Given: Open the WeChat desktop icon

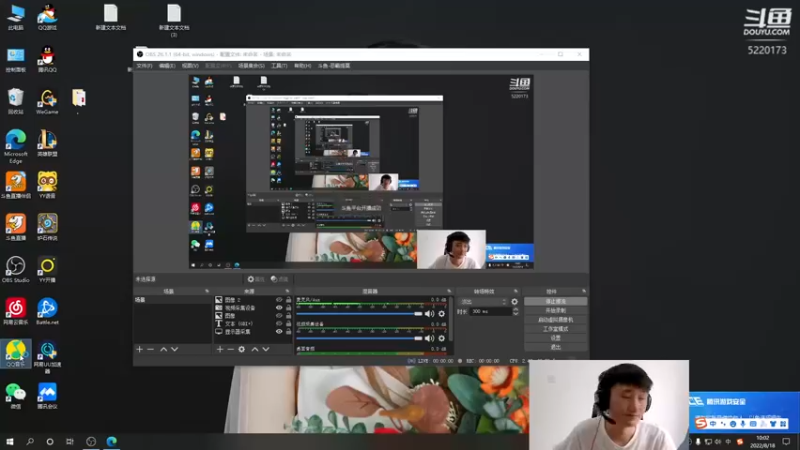Looking at the screenshot, I should [15, 396].
